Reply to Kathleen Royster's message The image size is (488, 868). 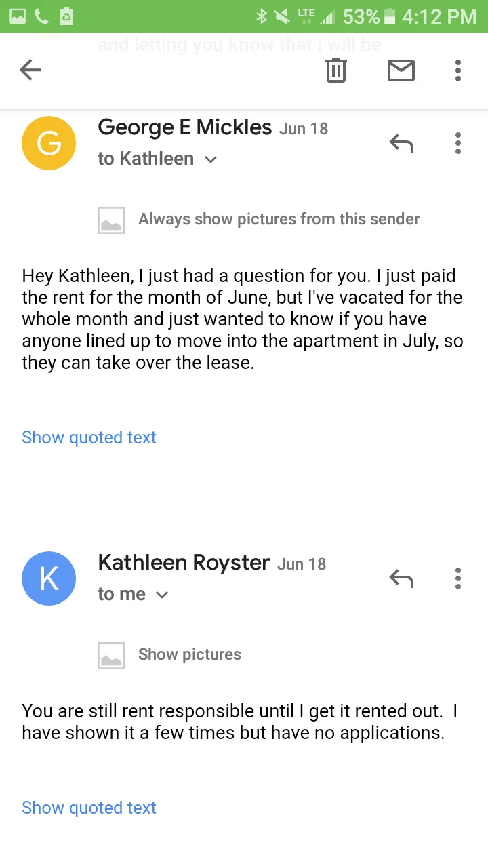(401, 578)
